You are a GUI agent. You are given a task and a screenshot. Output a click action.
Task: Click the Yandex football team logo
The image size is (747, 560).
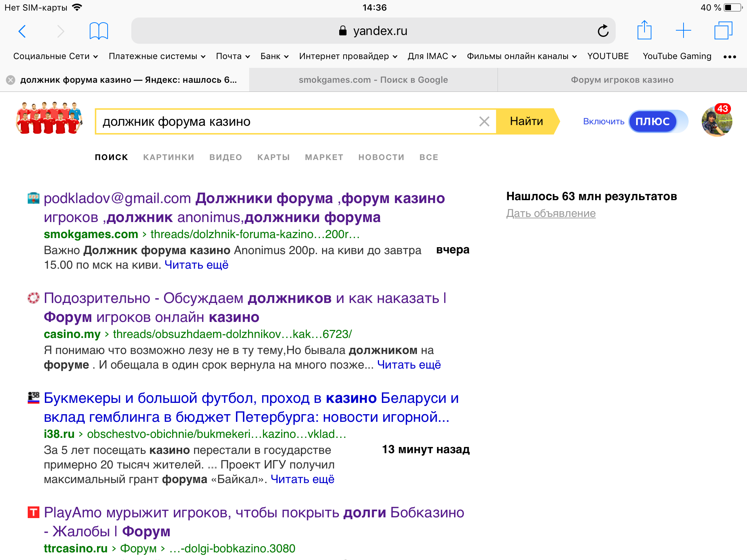point(49,118)
